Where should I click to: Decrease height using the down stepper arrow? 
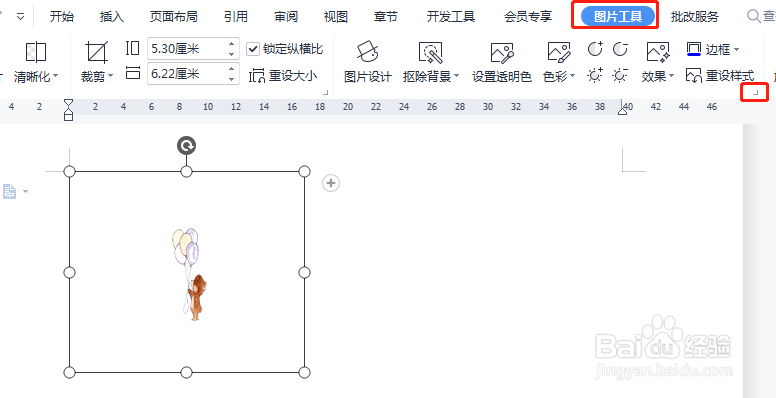(x=232, y=53)
